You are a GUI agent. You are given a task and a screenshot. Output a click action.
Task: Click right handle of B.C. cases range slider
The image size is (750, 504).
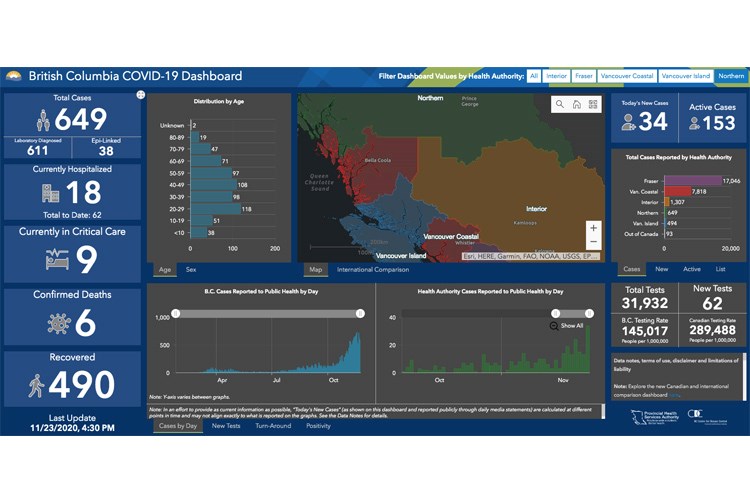pos(360,313)
